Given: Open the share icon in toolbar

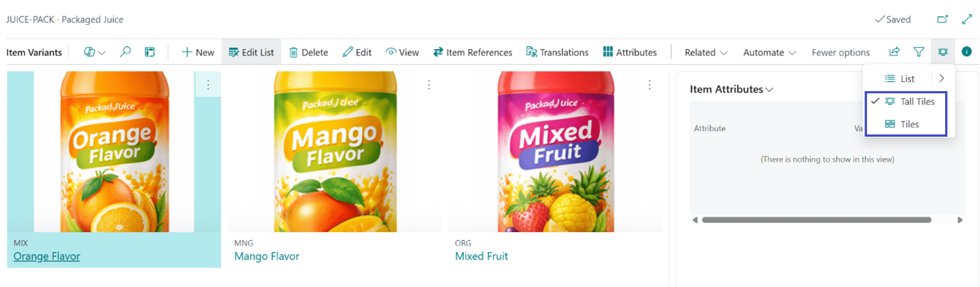Looking at the screenshot, I should (894, 52).
